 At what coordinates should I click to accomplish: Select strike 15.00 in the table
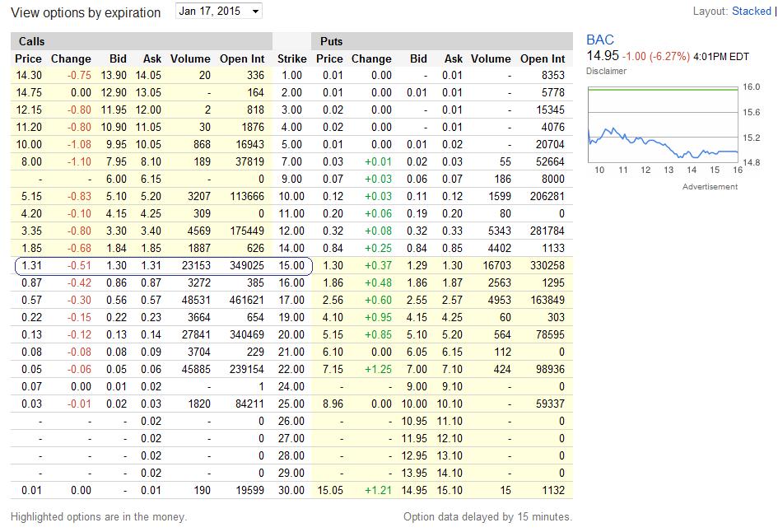click(x=291, y=265)
